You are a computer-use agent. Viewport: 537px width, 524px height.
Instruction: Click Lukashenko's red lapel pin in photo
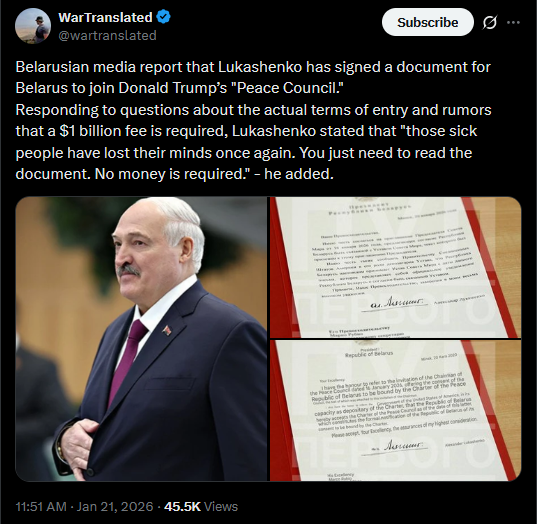point(167,330)
